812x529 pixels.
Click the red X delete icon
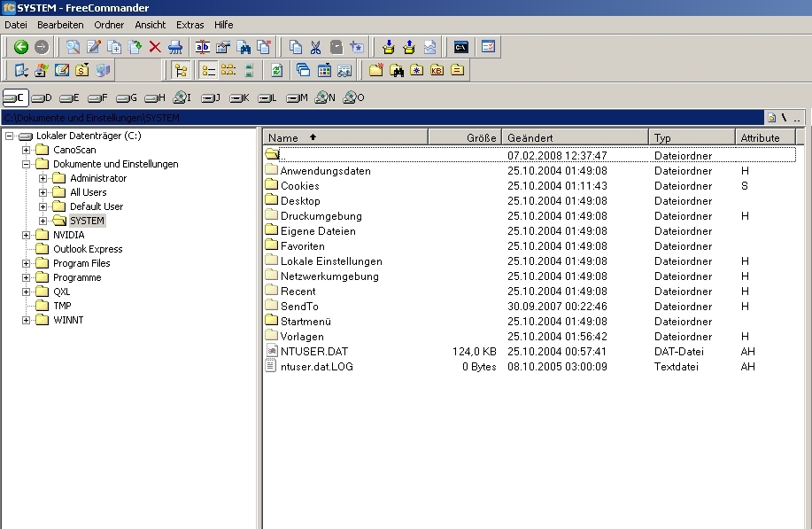pos(155,47)
